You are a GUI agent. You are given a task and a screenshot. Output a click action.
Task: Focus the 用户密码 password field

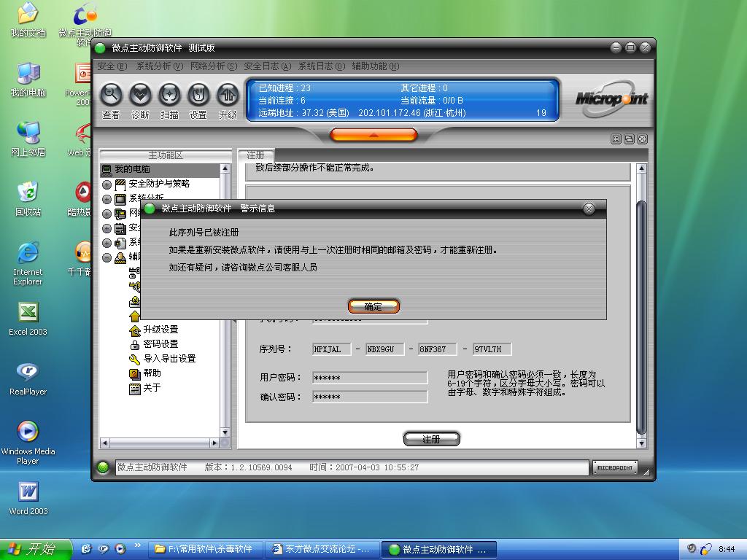pos(370,378)
